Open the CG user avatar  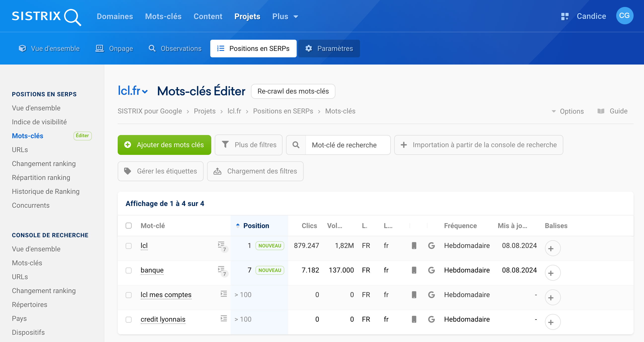point(624,16)
